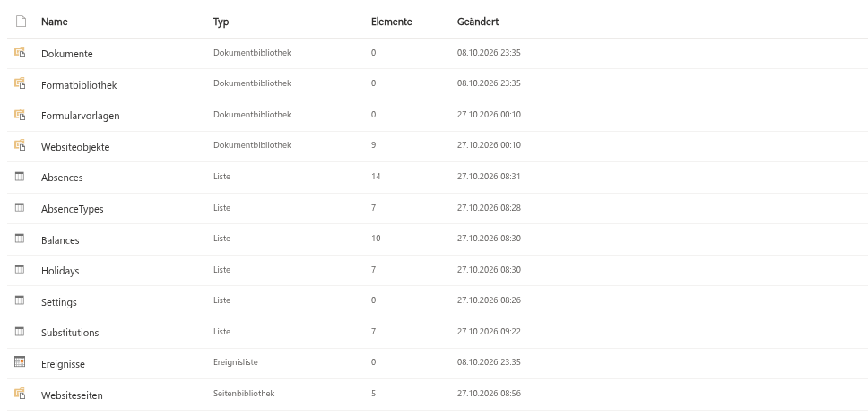Open the Formularvorlagen library
This screenshot has height=417, width=868.
click(81, 116)
